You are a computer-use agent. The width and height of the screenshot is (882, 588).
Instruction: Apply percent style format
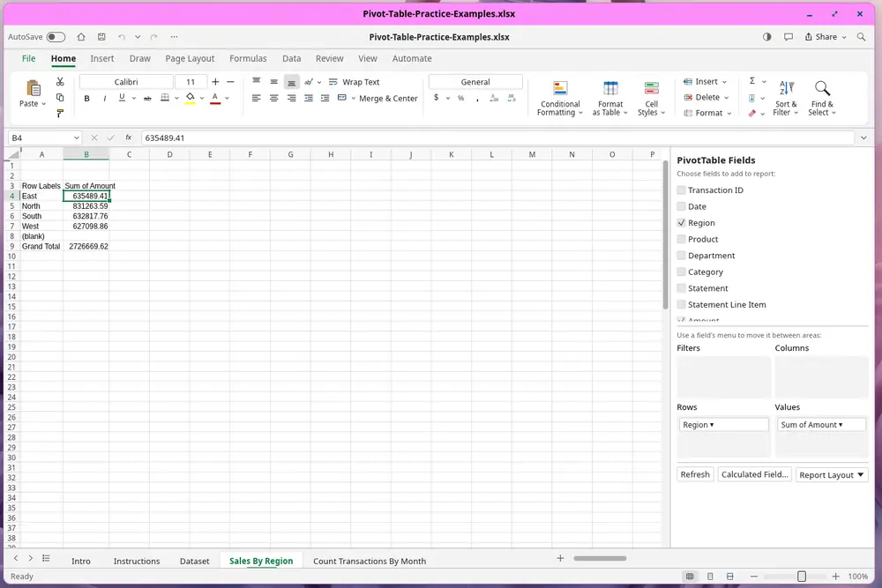tap(460, 98)
